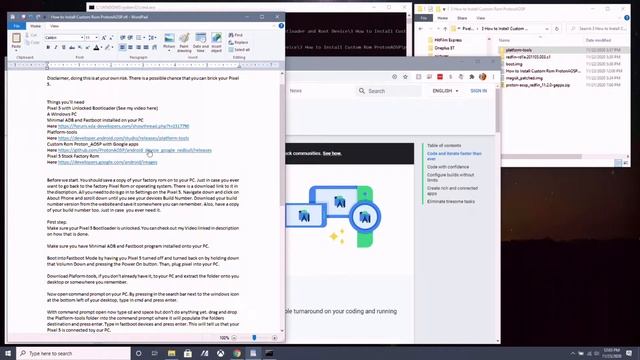Open the ENGLISH language dropdown on webpage
The width and height of the screenshot is (640, 360).
point(445,91)
